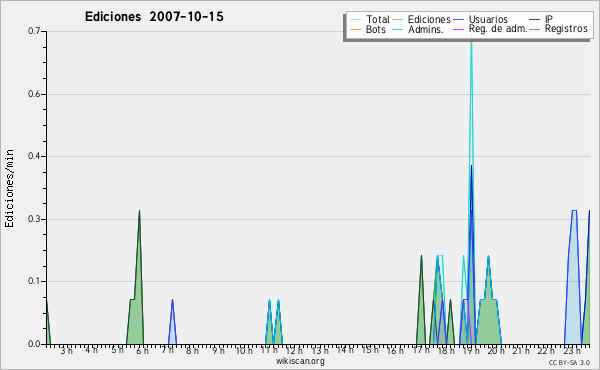
Task: Click the 0.7 y-axis value label
Action: click(x=34, y=31)
